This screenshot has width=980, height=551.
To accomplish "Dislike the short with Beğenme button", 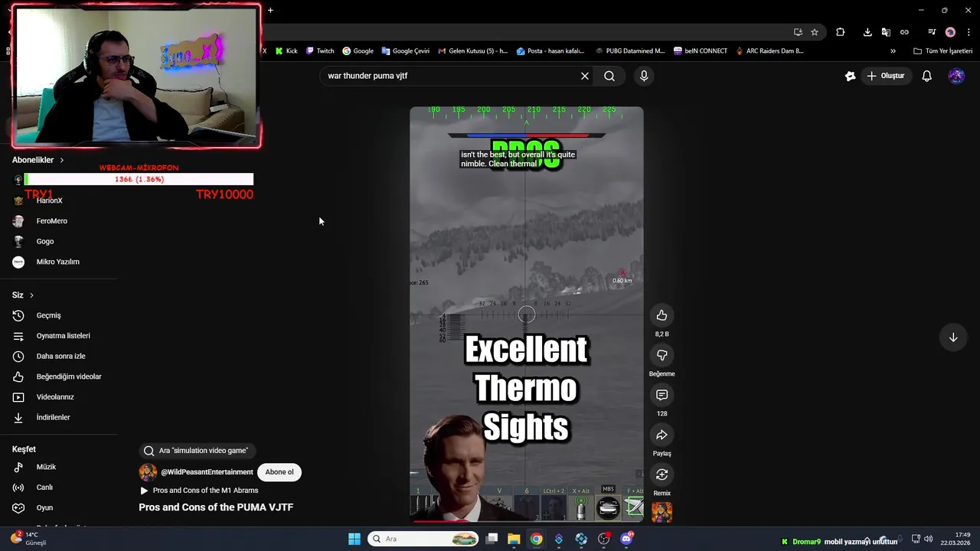I will [x=661, y=355].
